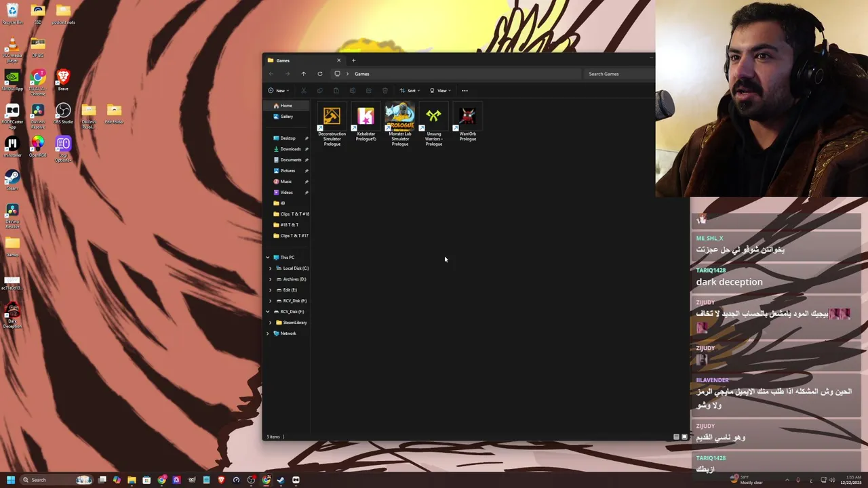This screenshot has width=868, height=488.
Task: Expand the Archives (D:) drive node
Action: pos(271,279)
